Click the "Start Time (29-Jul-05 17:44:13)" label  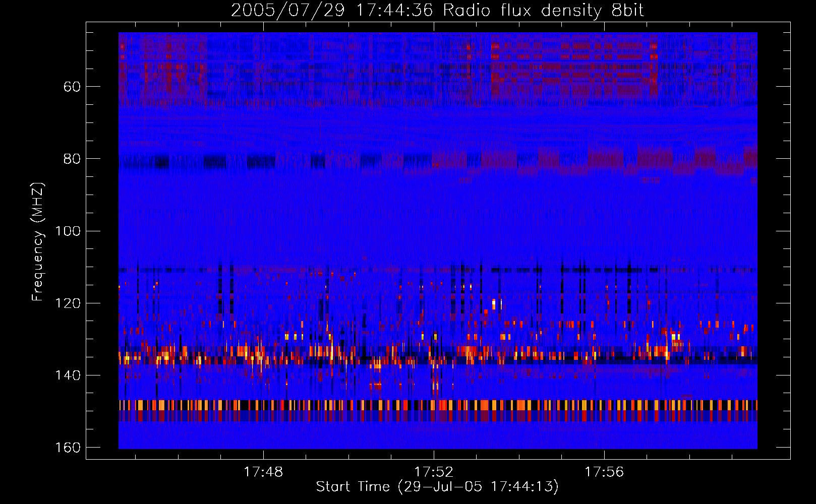(437, 487)
